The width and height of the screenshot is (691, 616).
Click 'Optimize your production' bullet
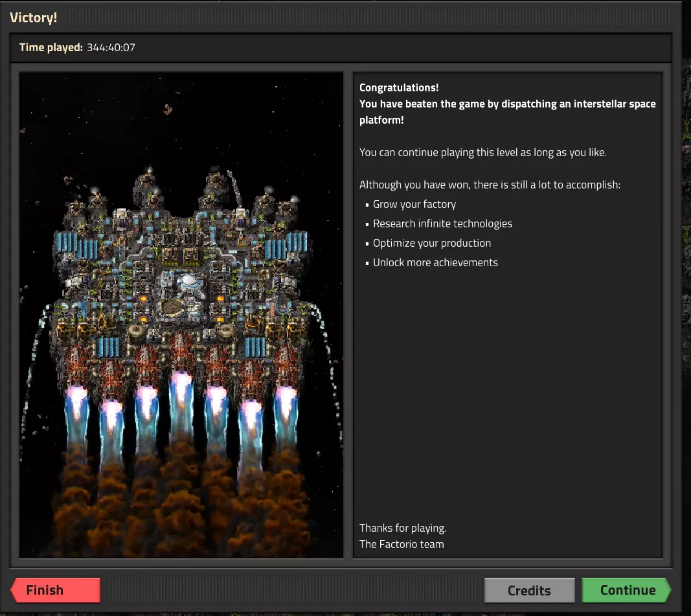[x=432, y=244]
